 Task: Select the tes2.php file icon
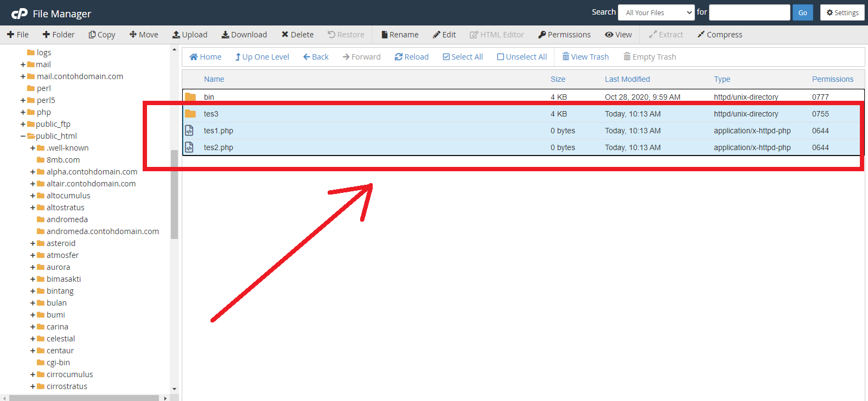(x=189, y=147)
